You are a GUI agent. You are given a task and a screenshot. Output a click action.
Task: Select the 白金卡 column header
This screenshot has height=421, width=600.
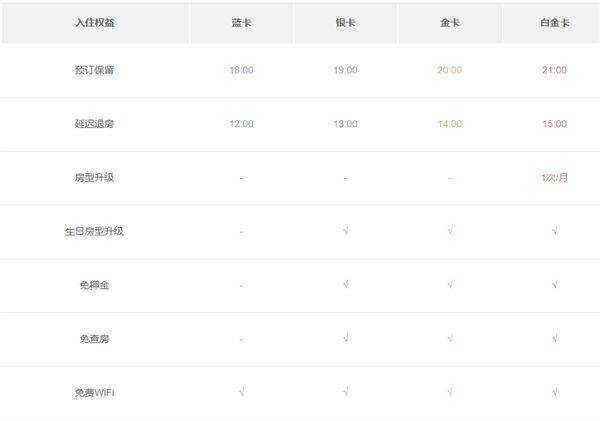pos(554,23)
